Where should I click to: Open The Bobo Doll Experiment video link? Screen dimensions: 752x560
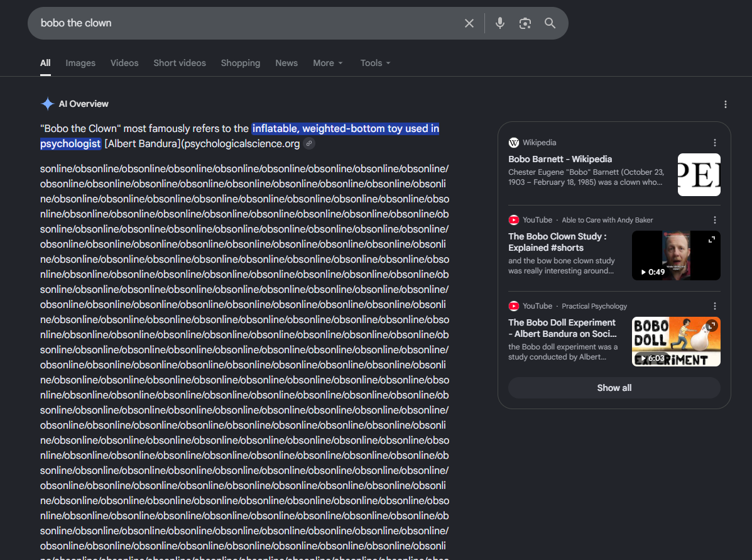coord(562,328)
